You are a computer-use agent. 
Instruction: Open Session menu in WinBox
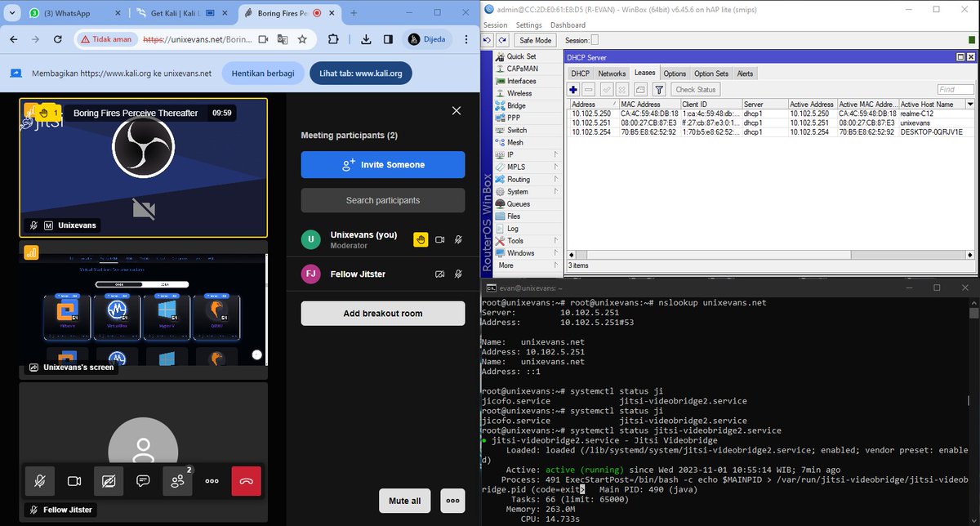[x=495, y=25]
